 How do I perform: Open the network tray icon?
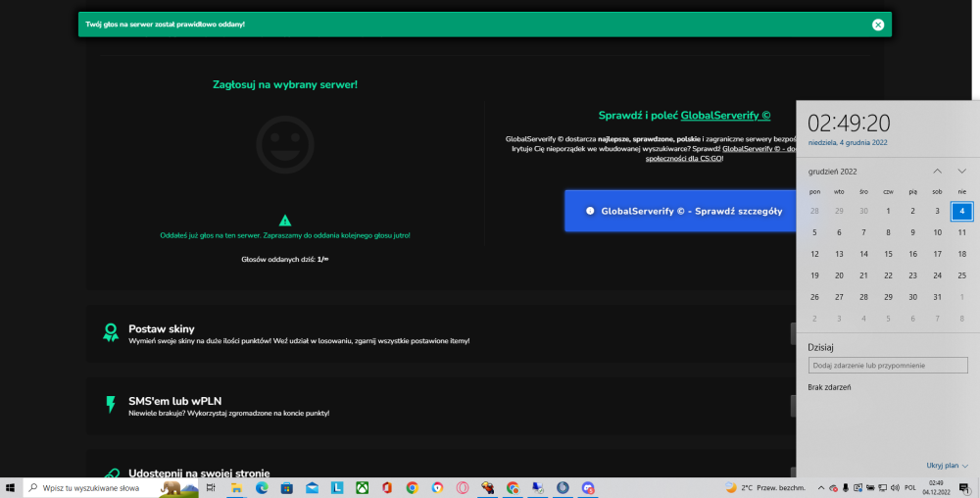click(x=883, y=488)
